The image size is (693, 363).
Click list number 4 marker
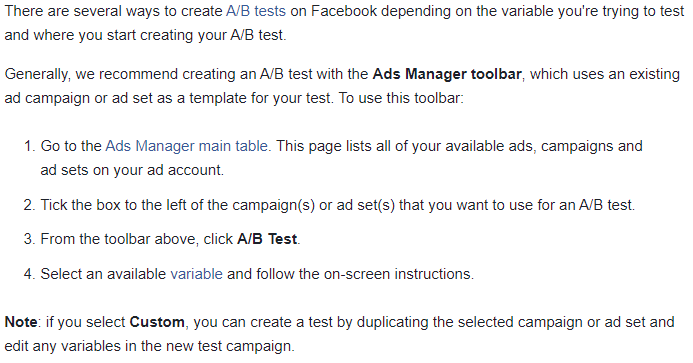click(x=29, y=274)
